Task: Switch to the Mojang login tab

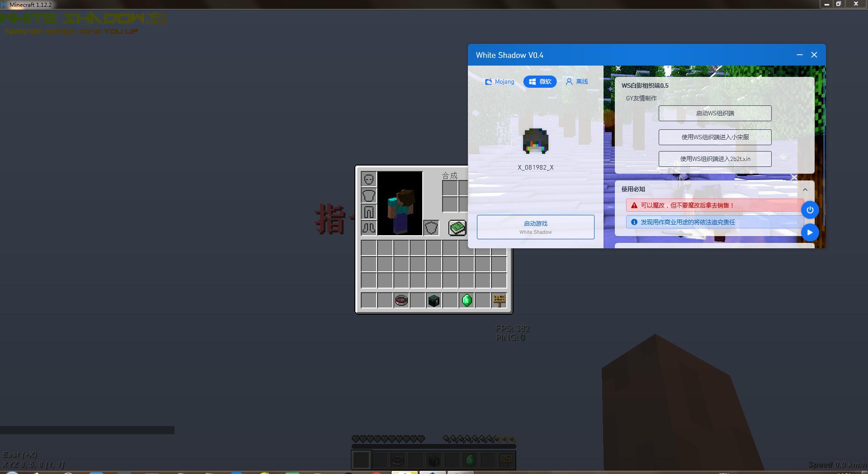Action: tap(499, 82)
